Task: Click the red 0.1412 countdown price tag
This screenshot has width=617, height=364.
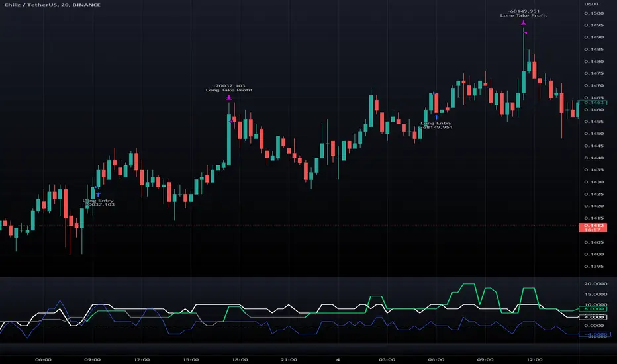Action: (x=593, y=228)
